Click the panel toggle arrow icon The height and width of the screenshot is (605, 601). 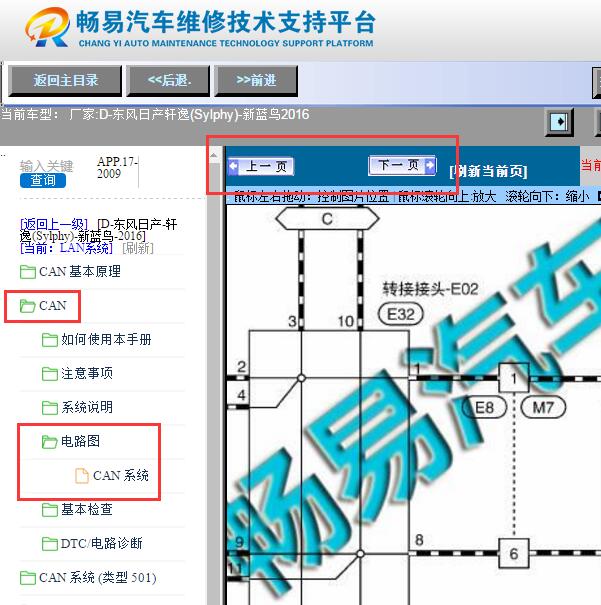pos(559,122)
